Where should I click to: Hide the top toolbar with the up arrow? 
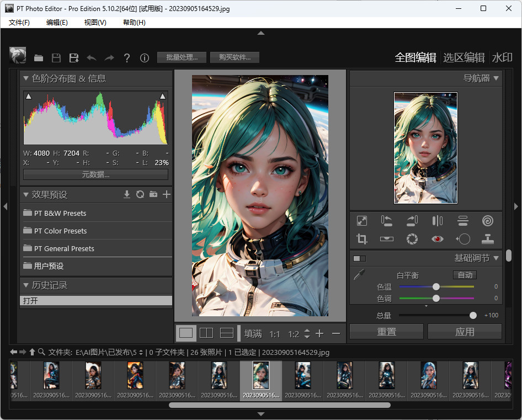[x=261, y=33]
